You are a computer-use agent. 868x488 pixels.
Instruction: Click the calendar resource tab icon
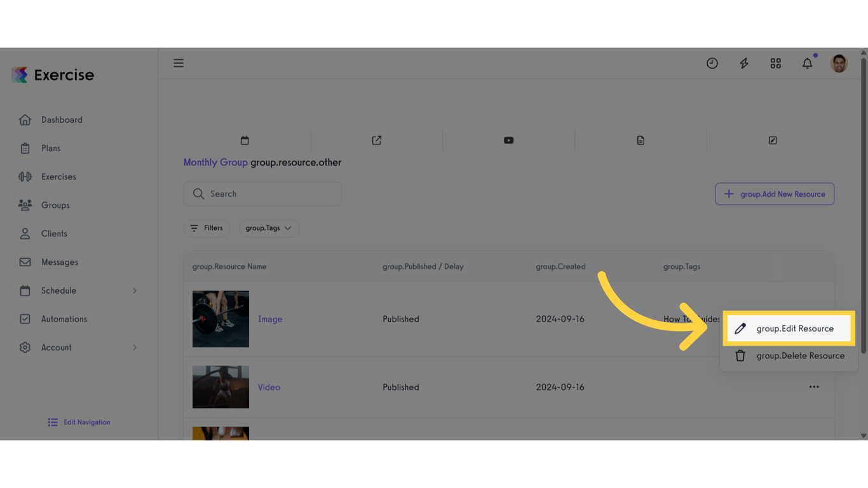(x=245, y=140)
